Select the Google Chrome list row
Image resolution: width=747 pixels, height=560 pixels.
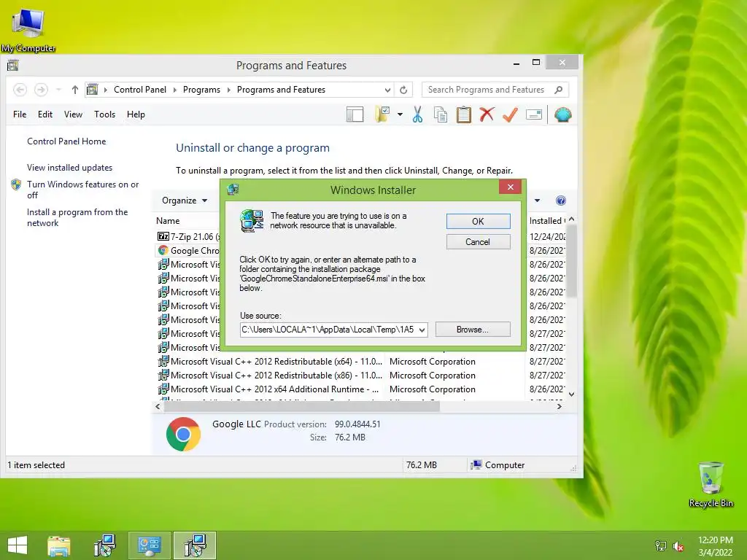(361, 251)
